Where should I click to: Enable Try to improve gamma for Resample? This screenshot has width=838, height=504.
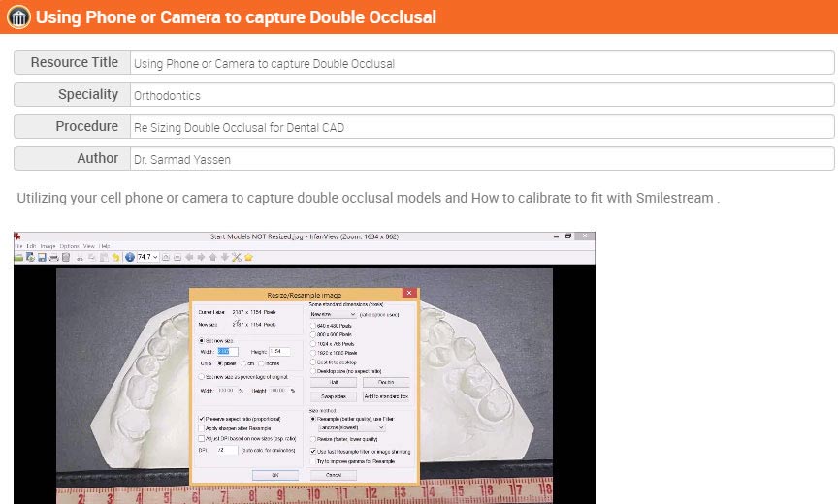(x=313, y=461)
